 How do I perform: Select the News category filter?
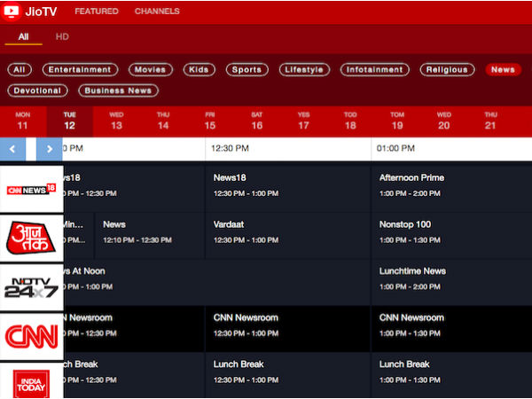coord(503,69)
